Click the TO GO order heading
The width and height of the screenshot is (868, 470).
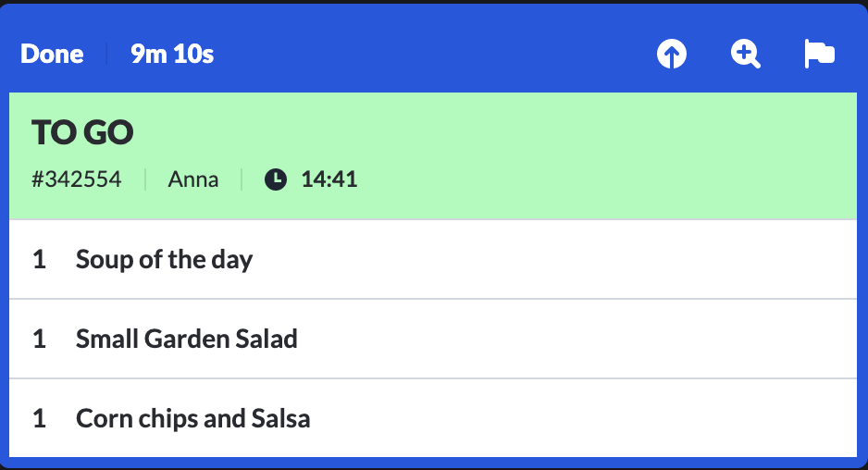click(x=82, y=132)
